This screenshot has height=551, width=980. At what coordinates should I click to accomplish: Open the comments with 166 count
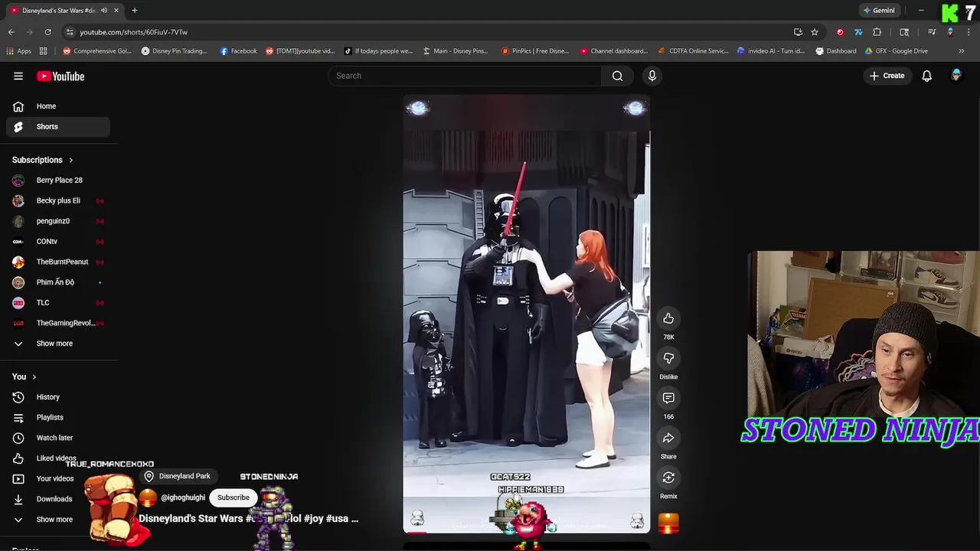(668, 398)
